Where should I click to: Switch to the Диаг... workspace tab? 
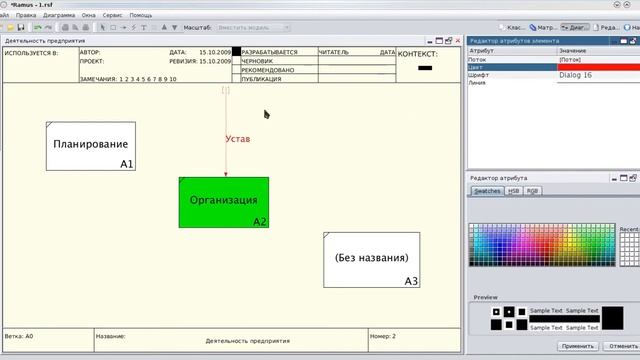[x=575, y=27]
